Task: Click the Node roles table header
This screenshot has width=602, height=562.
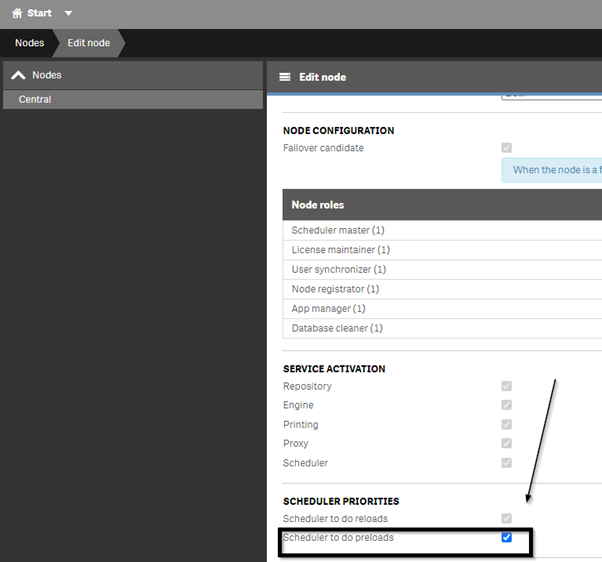Action: click(x=442, y=205)
